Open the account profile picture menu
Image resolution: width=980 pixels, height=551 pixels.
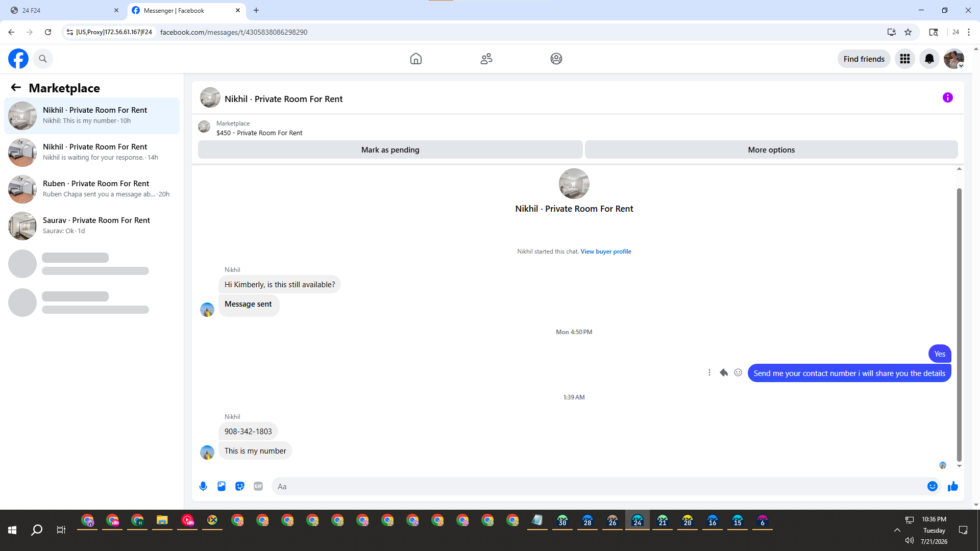[954, 59]
